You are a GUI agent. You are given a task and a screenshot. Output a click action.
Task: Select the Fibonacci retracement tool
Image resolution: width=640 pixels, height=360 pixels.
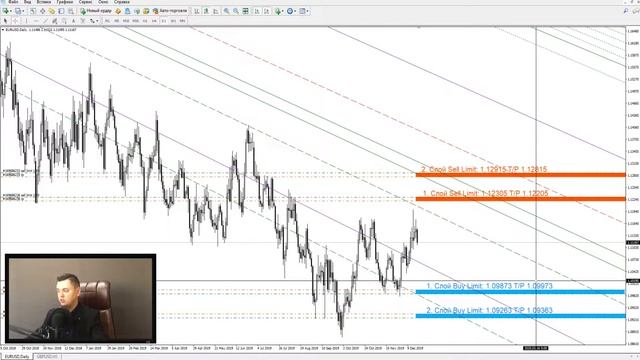point(64,20)
